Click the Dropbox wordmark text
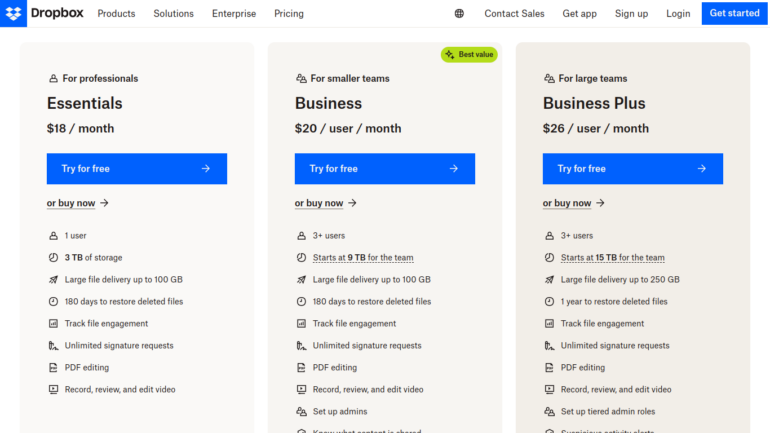The height and width of the screenshot is (433, 770). point(57,13)
